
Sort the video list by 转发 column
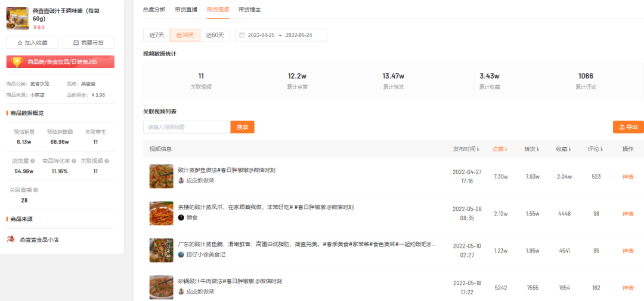click(x=531, y=149)
